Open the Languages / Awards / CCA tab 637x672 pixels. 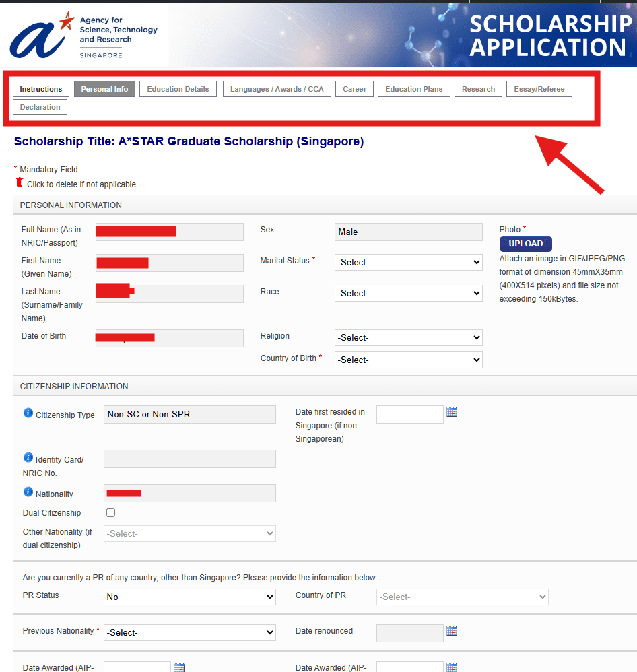(277, 89)
